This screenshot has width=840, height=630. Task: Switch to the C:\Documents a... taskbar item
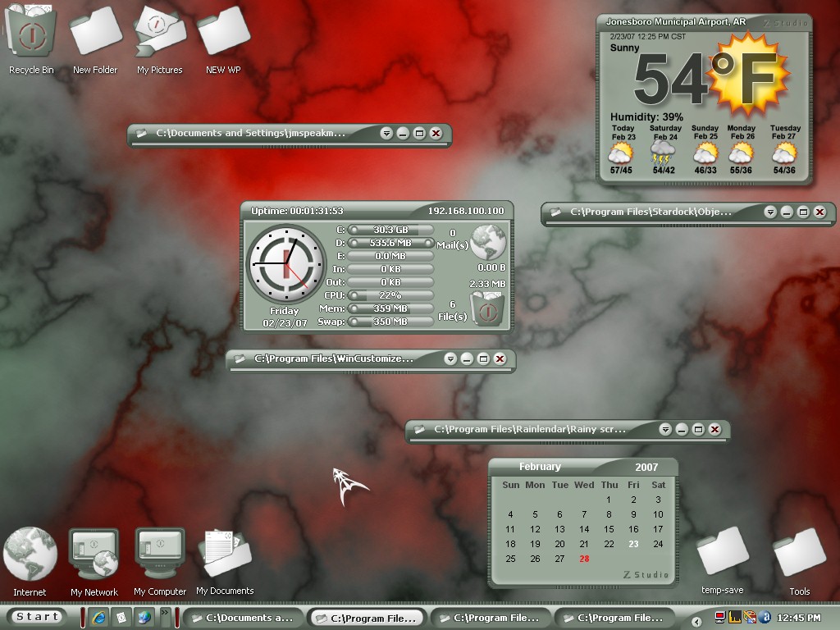point(244,618)
